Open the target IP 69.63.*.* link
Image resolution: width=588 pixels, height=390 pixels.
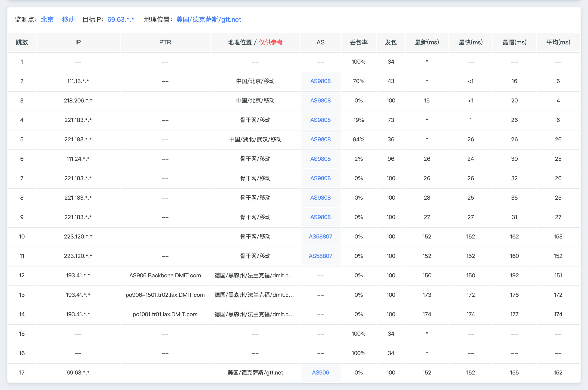pyautogui.click(x=120, y=19)
